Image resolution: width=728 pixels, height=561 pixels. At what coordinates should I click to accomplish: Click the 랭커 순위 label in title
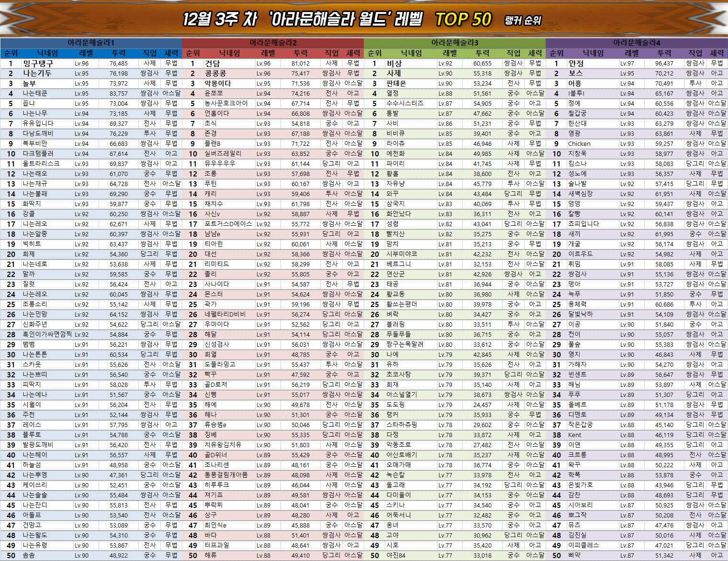(x=523, y=20)
